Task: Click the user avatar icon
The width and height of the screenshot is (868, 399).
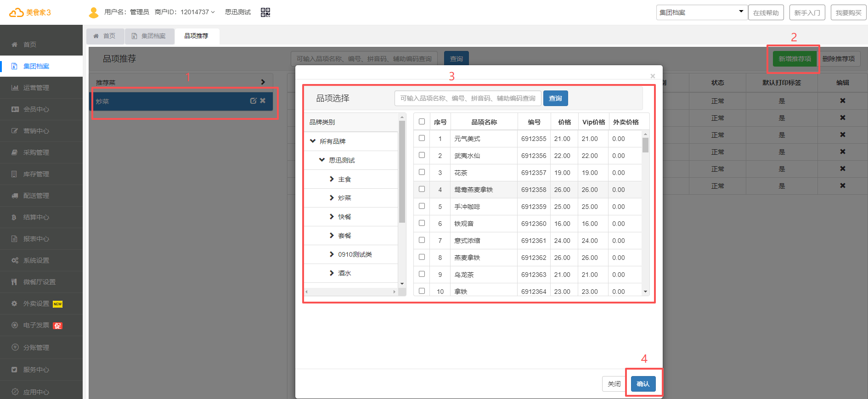Action: (94, 12)
